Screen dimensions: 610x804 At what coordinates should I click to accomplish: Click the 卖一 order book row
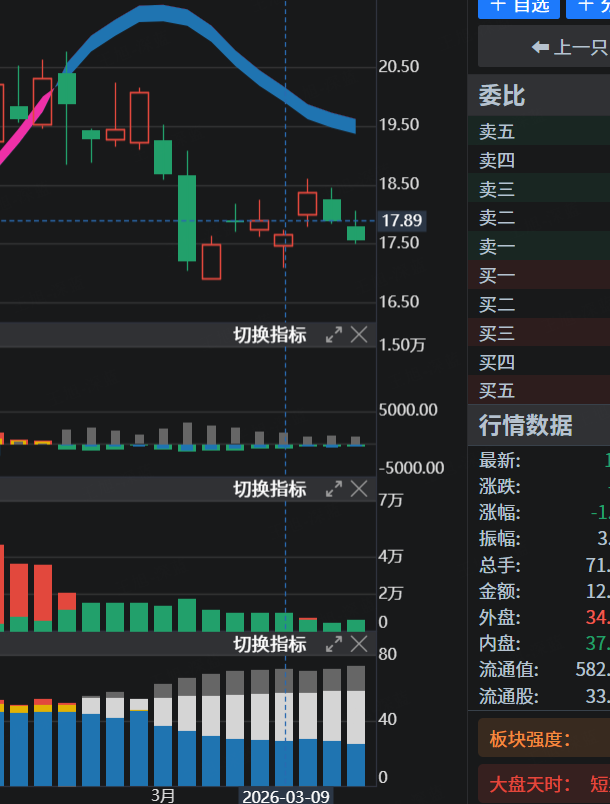538,247
